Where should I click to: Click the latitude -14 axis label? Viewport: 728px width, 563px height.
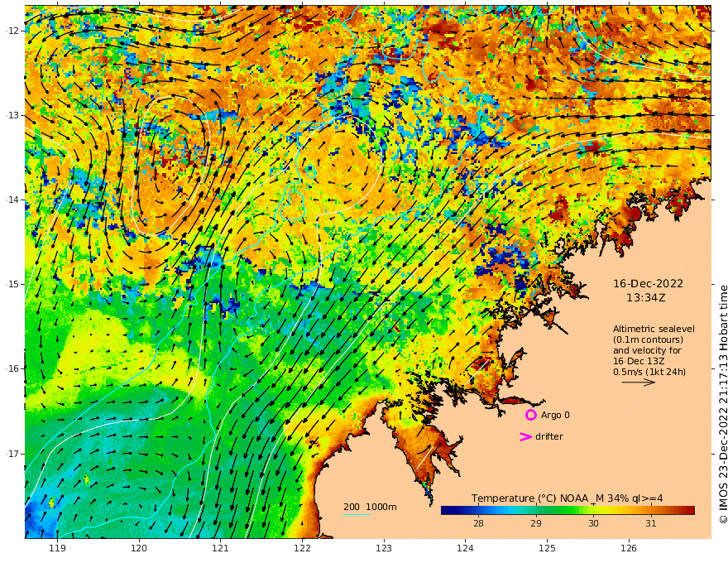coord(12,200)
